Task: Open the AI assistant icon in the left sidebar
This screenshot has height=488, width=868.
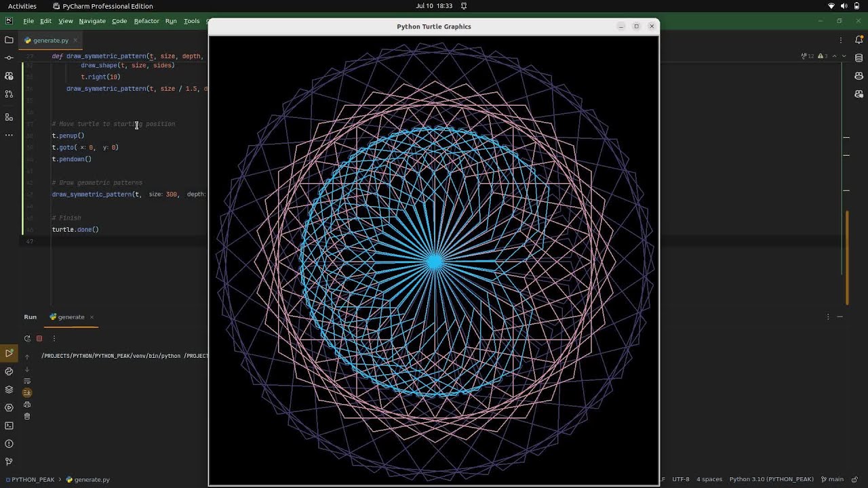Action: (9, 76)
